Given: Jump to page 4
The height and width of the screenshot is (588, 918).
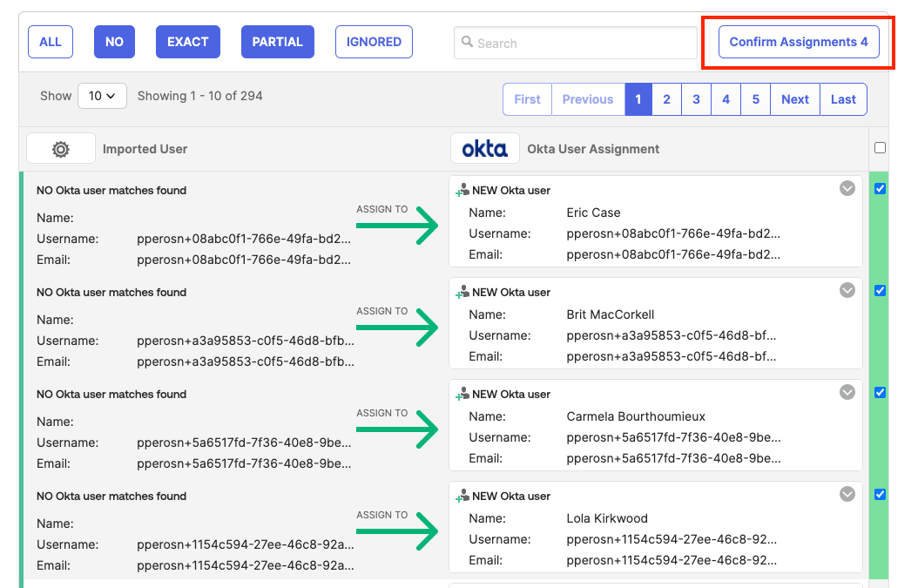Looking at the screenshot, I should tap(726, 99).
